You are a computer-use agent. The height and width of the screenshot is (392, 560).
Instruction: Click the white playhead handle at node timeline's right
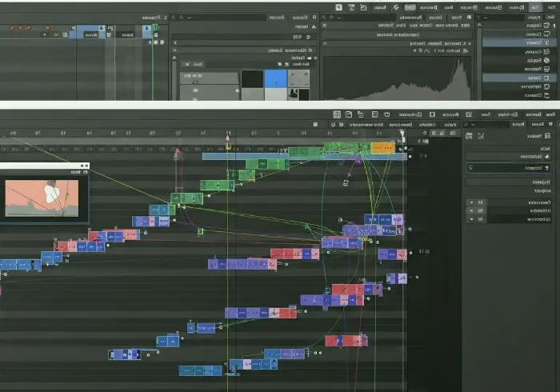[x=402, y=134]
